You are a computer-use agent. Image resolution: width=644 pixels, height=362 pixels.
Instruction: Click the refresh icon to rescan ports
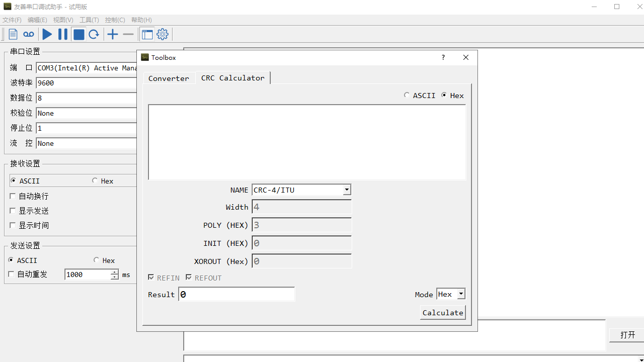(x=94, y=34)
